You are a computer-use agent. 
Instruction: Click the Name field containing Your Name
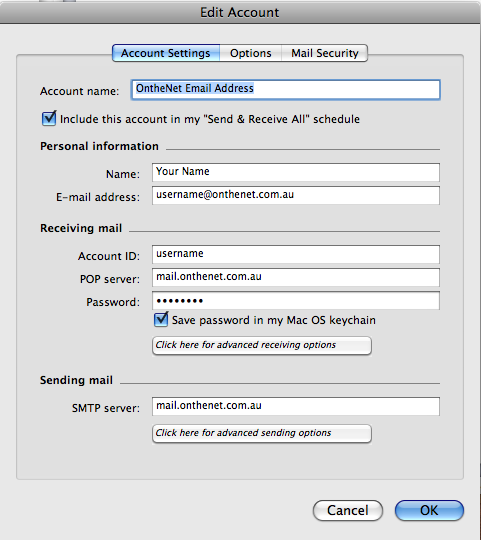point(296,172)
